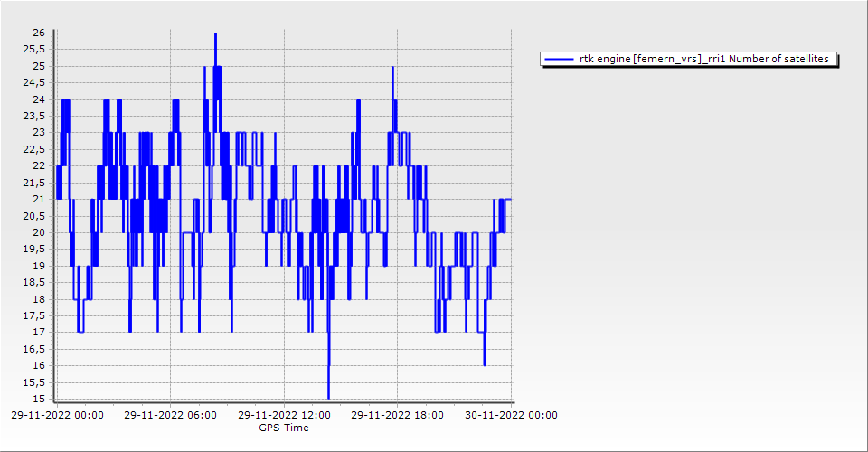Image resolution: width=868 pixels, height=452 pixels.
Task: Select the 29-11-2022 12:00 time label
Action: point(284,416)
